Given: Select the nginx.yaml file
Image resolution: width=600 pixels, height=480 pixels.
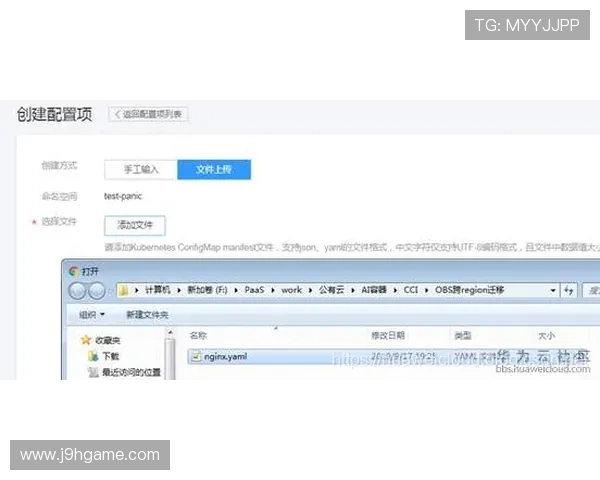Looking at the screenshot, I should 388,356.
